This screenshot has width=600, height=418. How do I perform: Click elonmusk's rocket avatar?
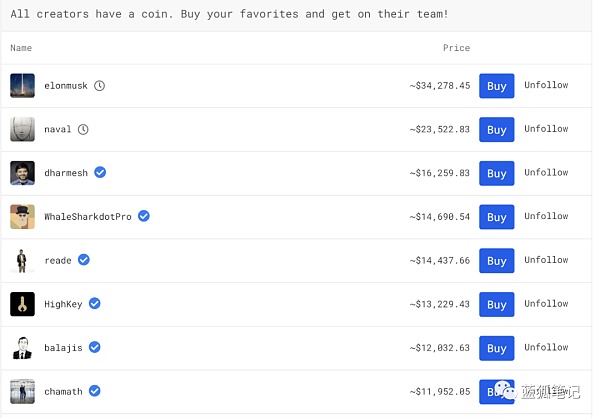[x=22, y=86]
